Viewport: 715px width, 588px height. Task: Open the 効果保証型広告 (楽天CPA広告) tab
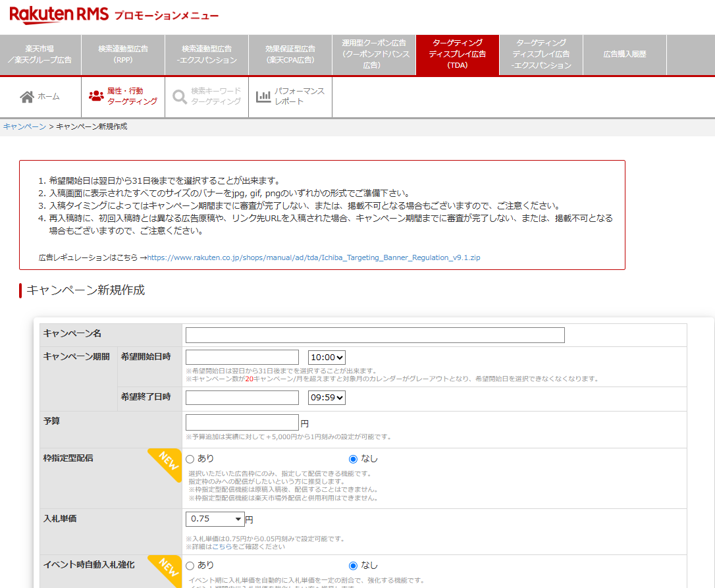(290, 55)
